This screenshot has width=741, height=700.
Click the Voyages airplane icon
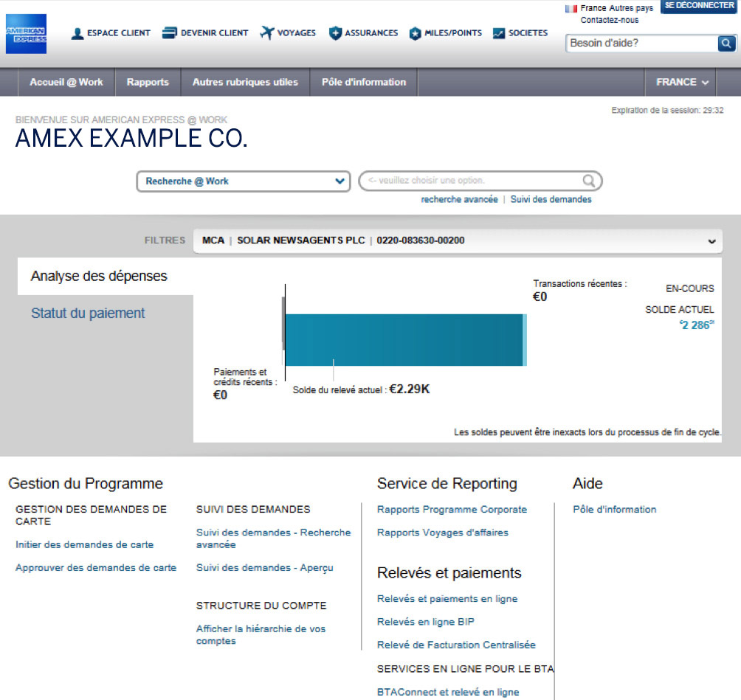pyautogui.click(x=267, y=33)
